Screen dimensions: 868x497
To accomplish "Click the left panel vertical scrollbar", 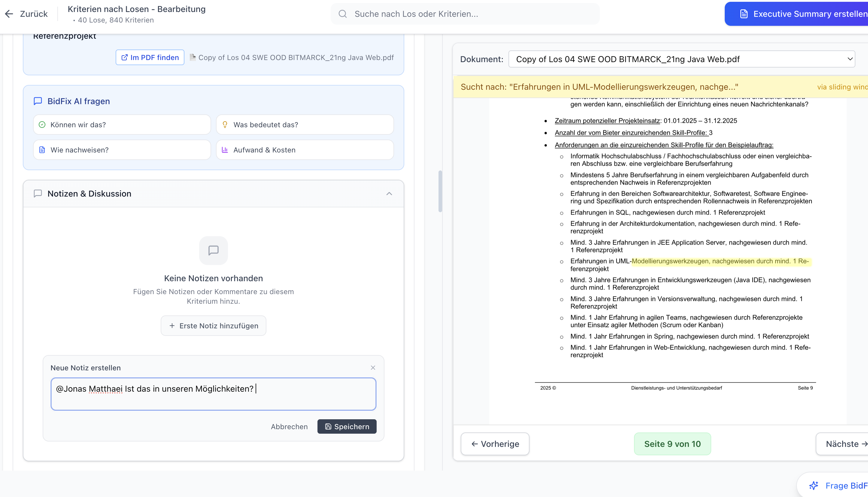I will tap(440, 191).
